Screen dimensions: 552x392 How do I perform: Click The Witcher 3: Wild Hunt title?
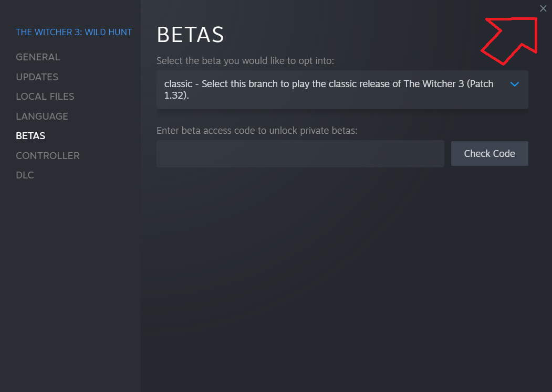tap(74, 33)
